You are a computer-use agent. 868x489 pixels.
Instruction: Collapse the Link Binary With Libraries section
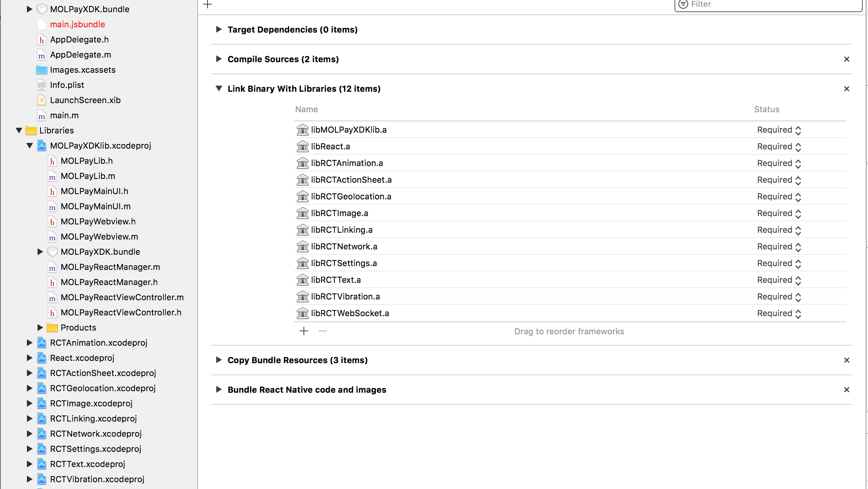coord(219,88)
